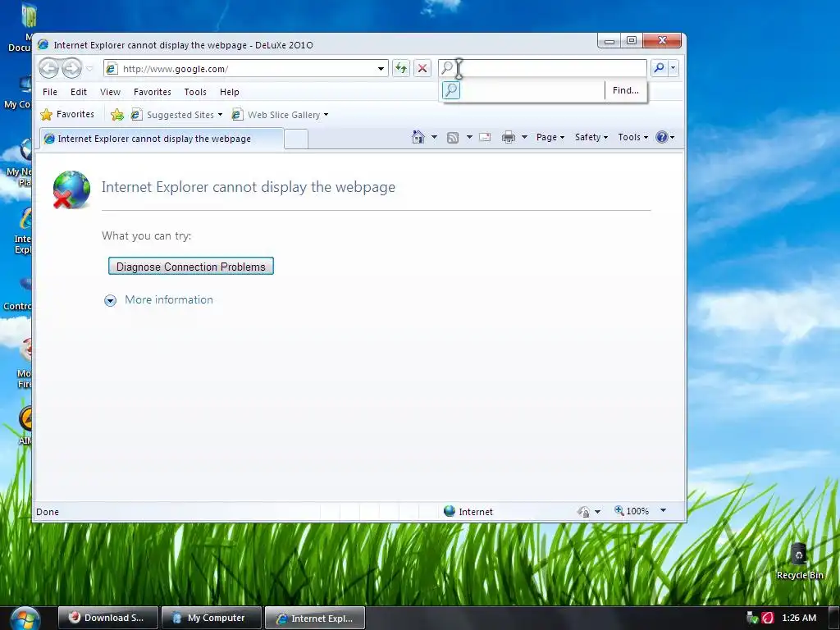Click the Home icon in command bar
The width and height of the screenshot is (840, 630).
[x=418, y=137]
